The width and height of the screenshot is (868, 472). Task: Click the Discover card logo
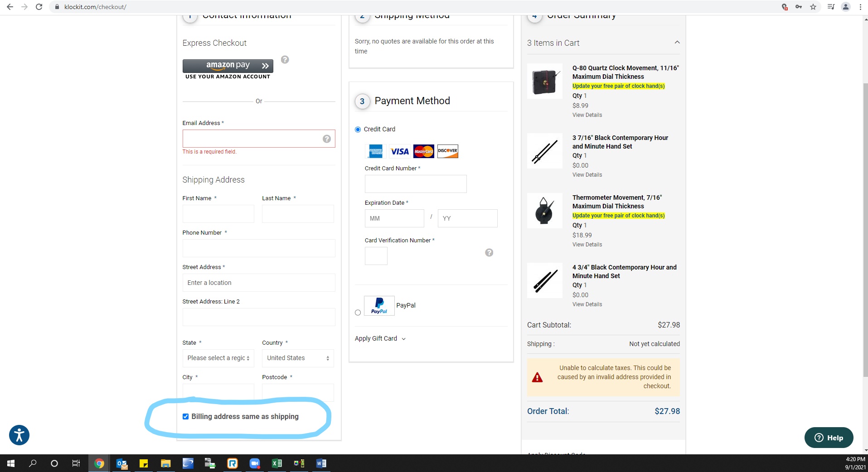click(x=448, y=151)
